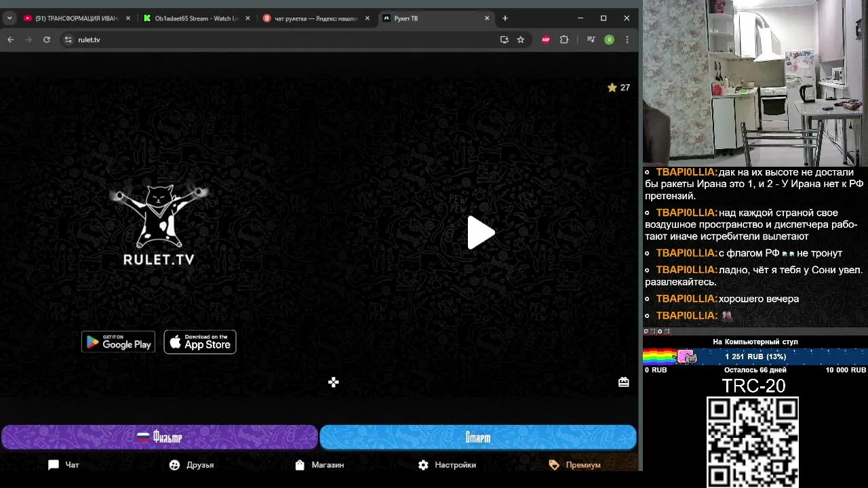Click the "На Компьютерный стул" goal title
Screen dimensions: 868x488
(755, 342)
